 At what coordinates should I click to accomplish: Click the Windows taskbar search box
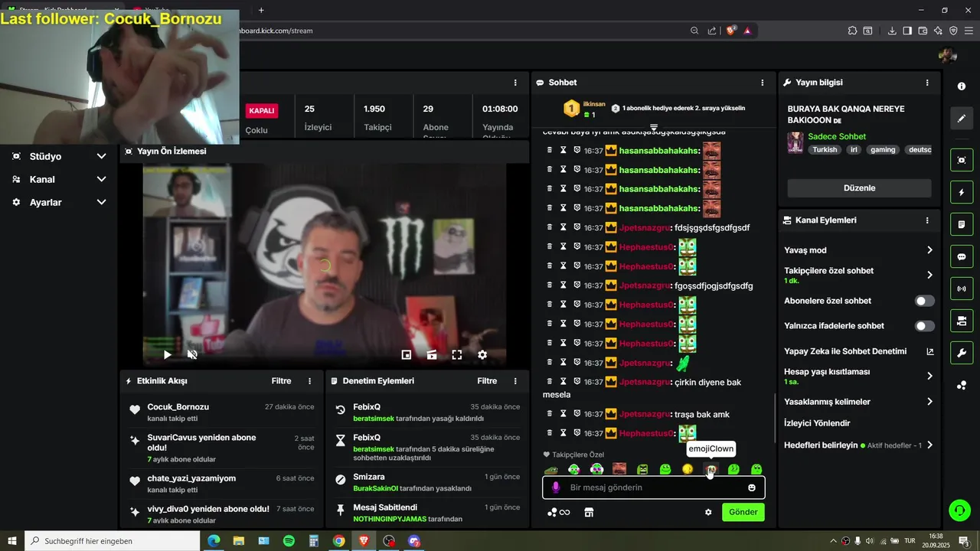(113, 541)
